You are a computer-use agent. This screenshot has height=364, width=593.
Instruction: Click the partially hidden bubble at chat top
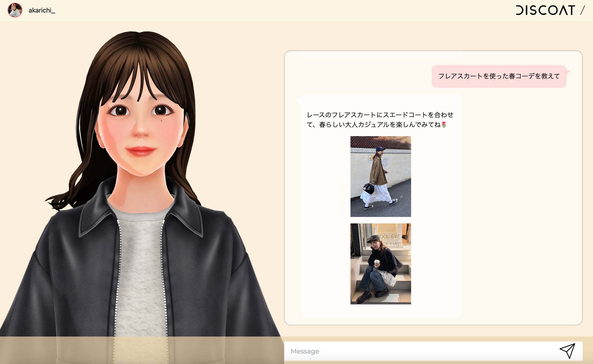tap(380, 55)
